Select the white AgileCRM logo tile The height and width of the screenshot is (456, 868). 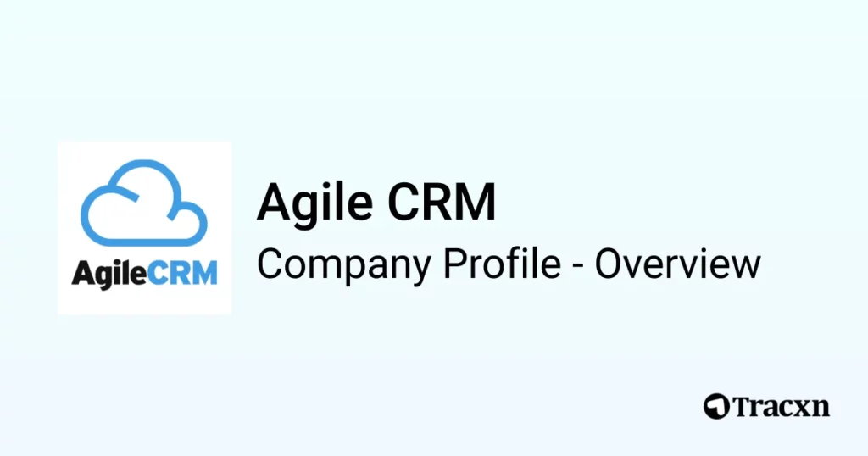pyautogui.click(x=144, y=228)
